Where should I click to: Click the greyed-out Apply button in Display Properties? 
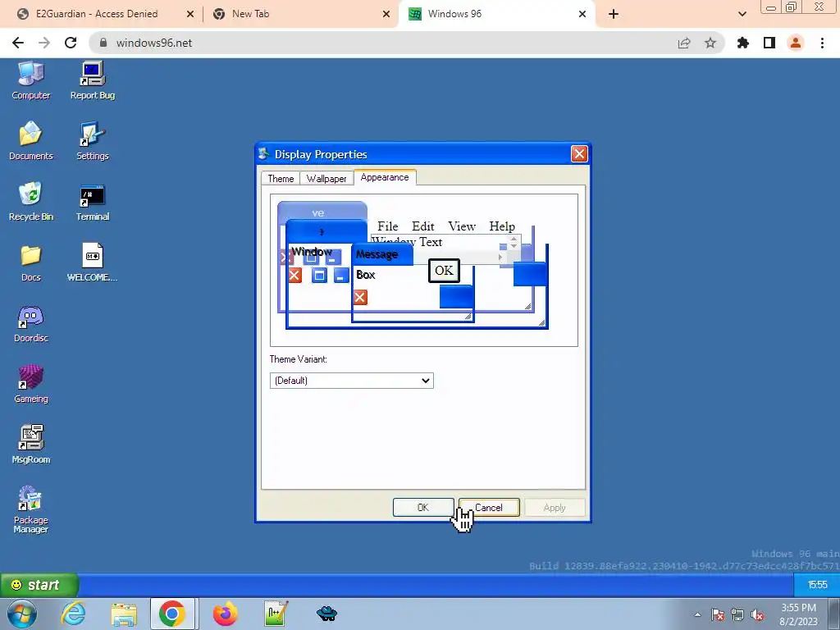555,507
